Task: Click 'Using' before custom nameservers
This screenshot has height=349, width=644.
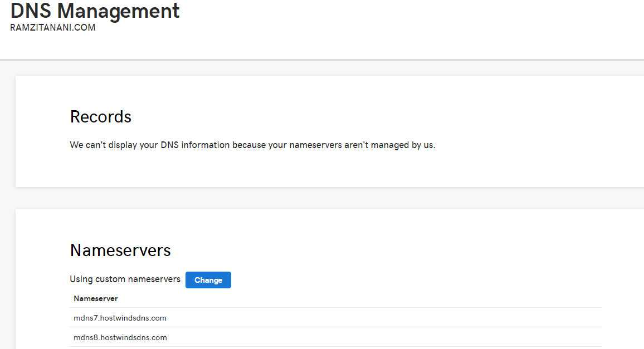Action: click(81, 279)
